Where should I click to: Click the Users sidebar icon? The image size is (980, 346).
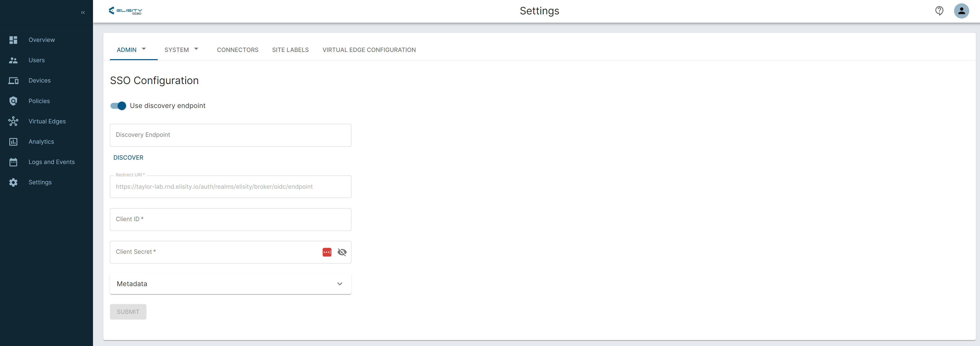click(13, 60)
